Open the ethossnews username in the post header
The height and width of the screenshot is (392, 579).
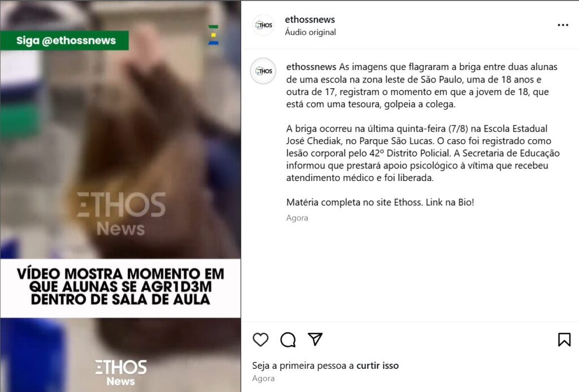coord(310,19)
